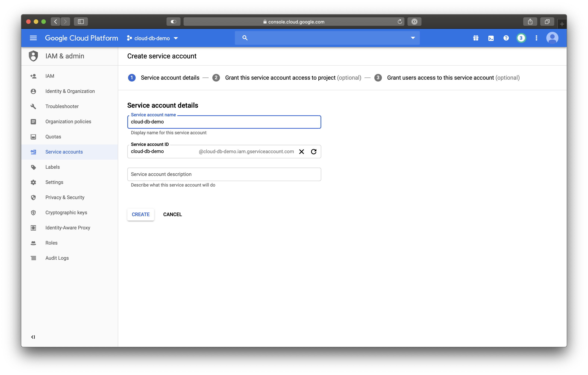Go forward in browser history
Viewport: 588px width, 375px height.
[65, 21]
